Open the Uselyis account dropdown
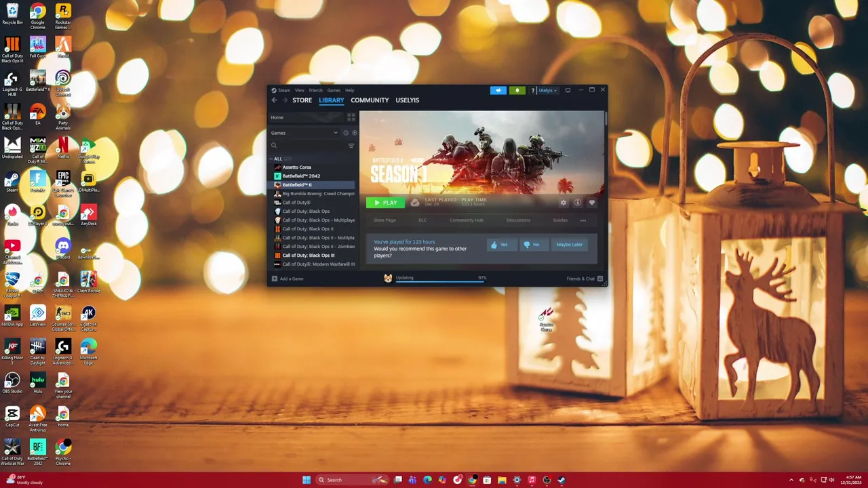 [548, 90]
